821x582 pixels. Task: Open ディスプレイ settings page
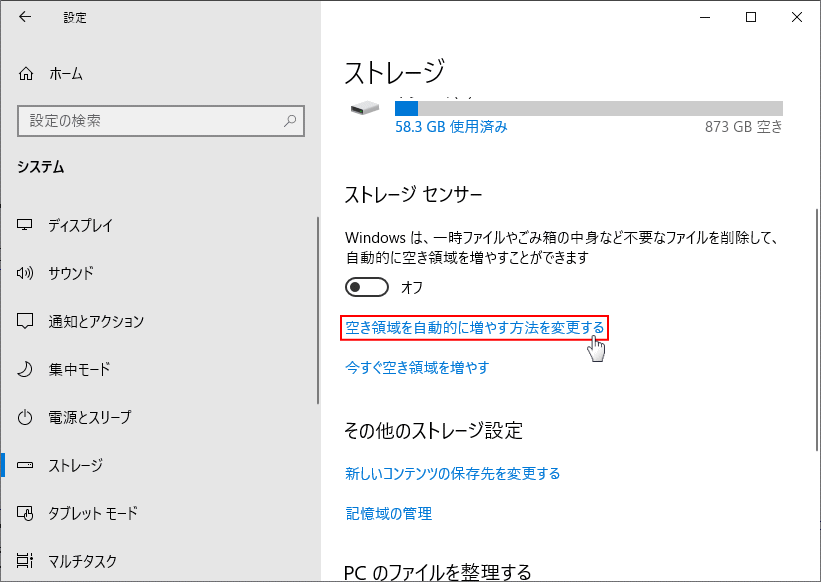[x=81, y=225]
